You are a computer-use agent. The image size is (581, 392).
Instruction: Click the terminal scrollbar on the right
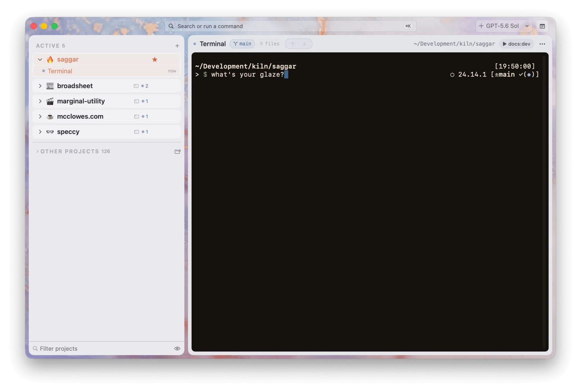544,202
